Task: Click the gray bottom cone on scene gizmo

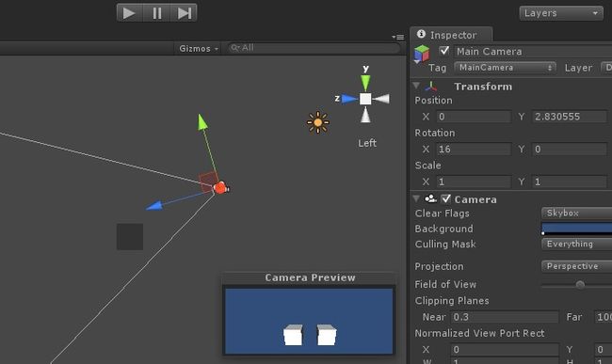Action: pos(365,115)
